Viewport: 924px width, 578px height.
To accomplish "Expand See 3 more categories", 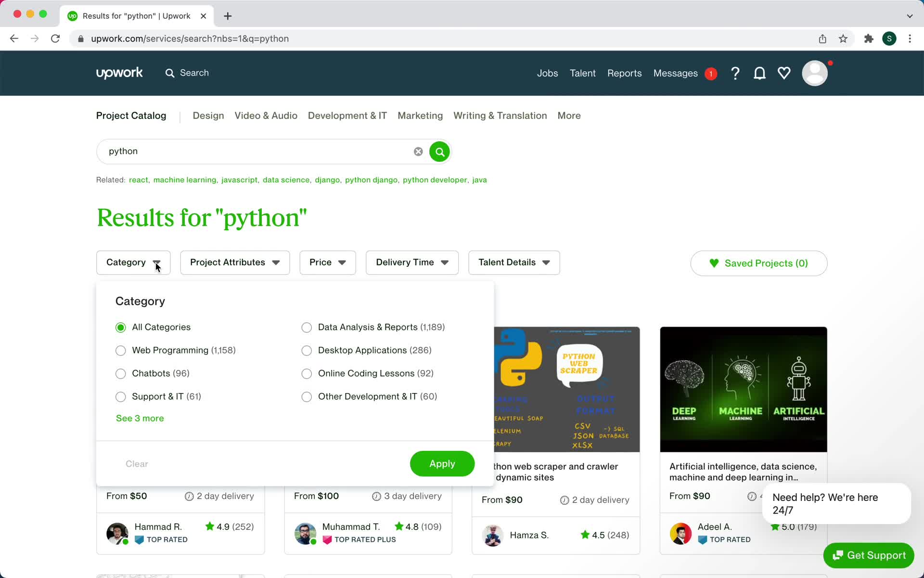I will (140, 418).
